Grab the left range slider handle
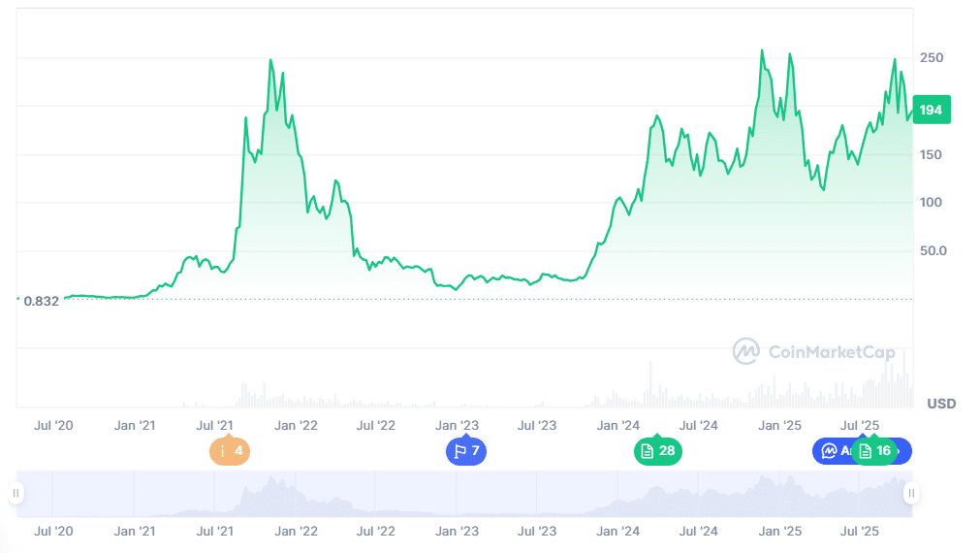The image size is (980, 553). [16, 494]
